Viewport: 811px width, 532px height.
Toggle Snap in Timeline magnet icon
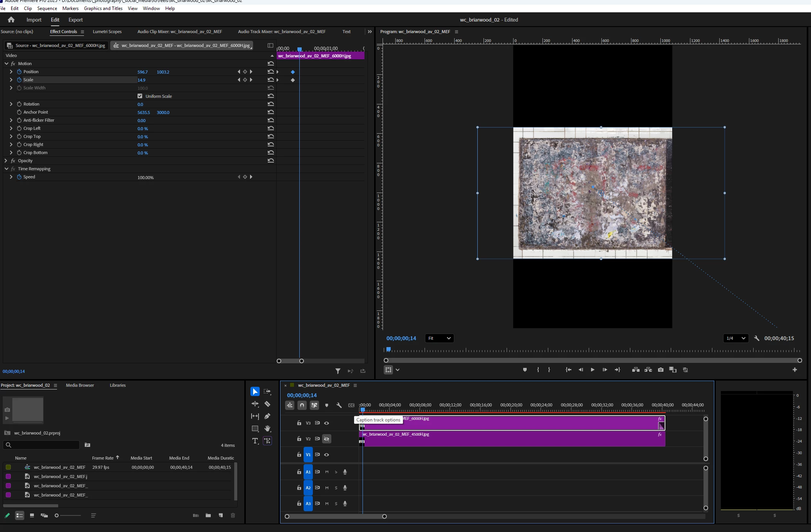[302, 405]
